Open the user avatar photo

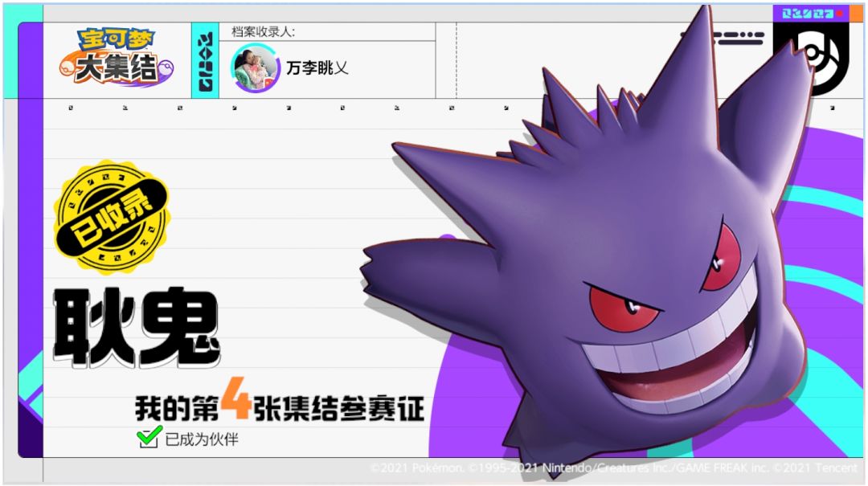pos(256,68)
